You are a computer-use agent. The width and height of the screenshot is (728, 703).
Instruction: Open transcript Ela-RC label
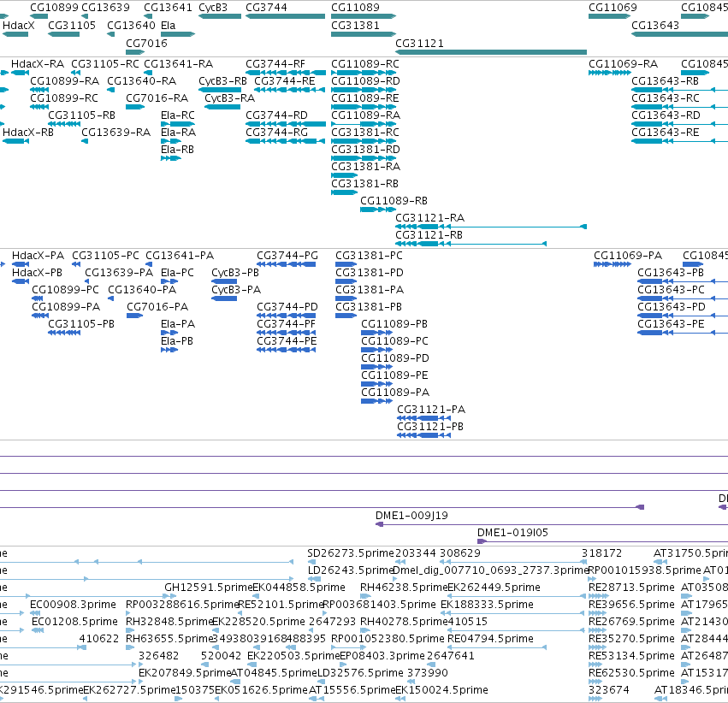coord(178,115)
